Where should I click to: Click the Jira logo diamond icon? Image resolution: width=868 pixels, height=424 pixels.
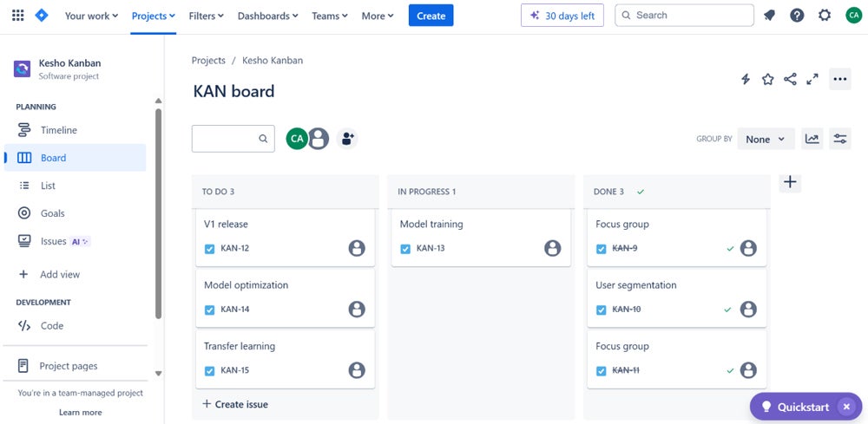pos(42,16)
